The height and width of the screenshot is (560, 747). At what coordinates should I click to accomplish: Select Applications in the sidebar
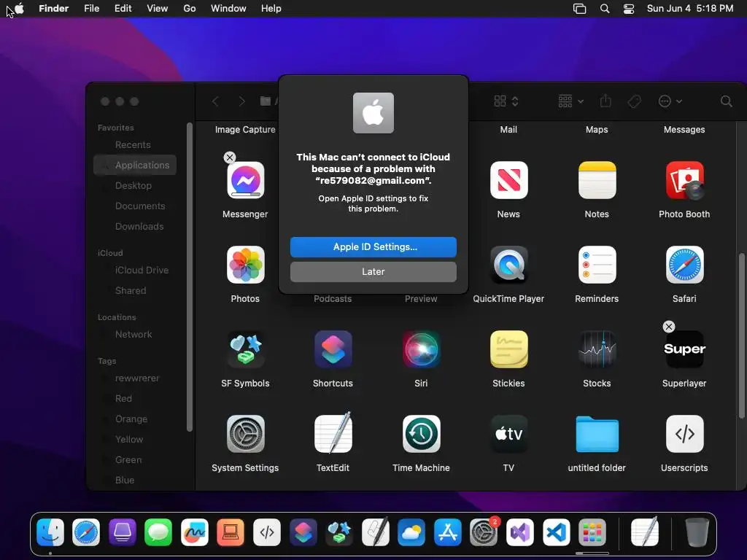click(x=135, y=166)
